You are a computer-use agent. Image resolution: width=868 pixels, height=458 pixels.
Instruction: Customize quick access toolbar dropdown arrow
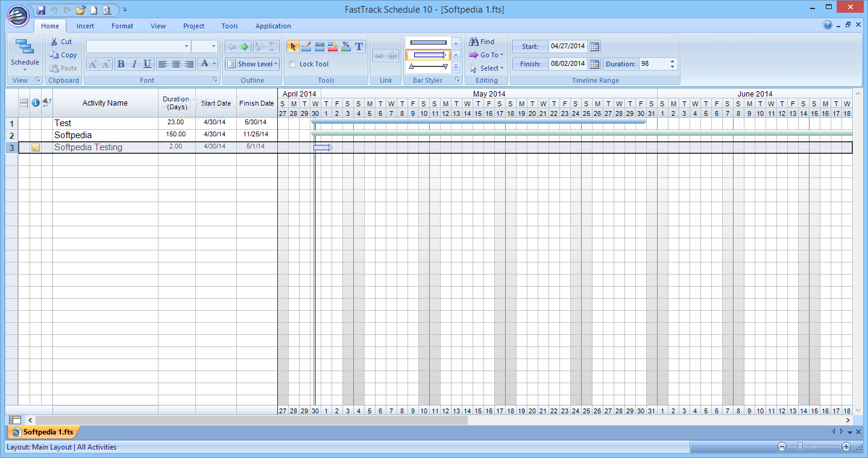pos(125,10)
